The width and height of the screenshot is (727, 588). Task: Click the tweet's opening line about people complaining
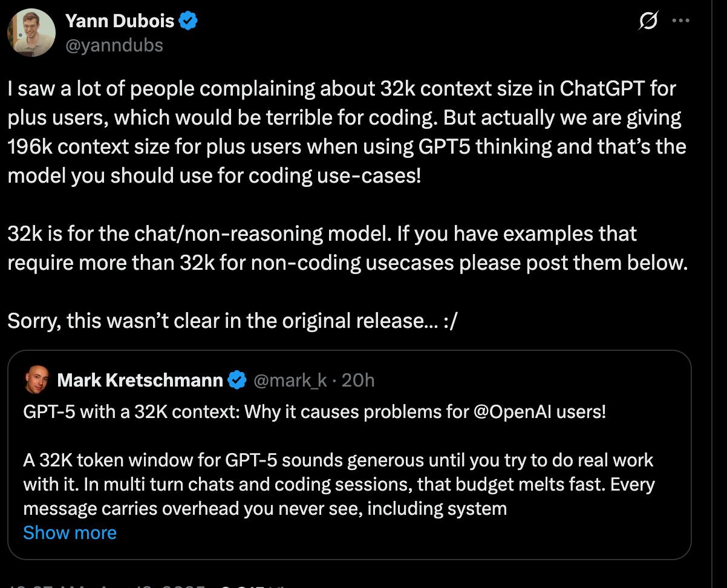coord(341,89)
